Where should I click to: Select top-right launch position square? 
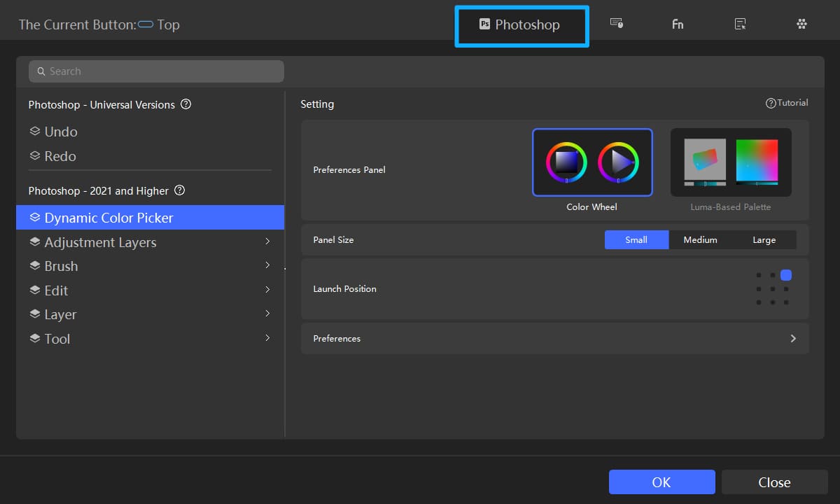786,275
